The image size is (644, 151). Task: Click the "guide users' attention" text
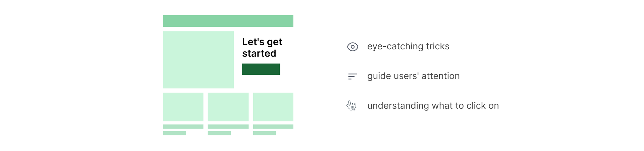413,76
